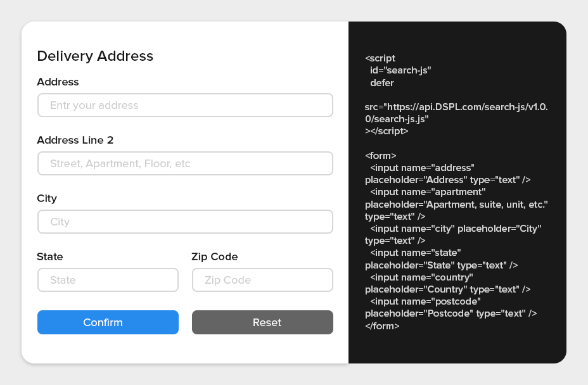This screenshot has width=588, height=385.
Task: Click the Address Line 2 label
Action: (75, 140)
